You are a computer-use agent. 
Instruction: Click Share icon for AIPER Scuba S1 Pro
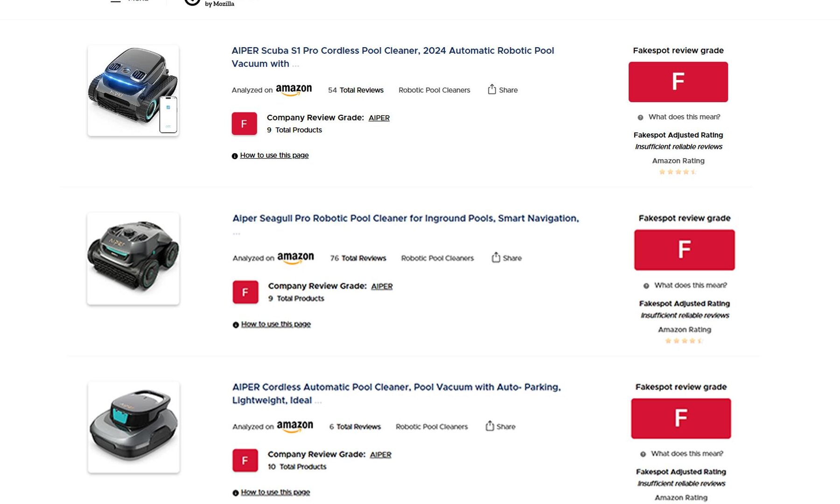click(x=492, y=90)
